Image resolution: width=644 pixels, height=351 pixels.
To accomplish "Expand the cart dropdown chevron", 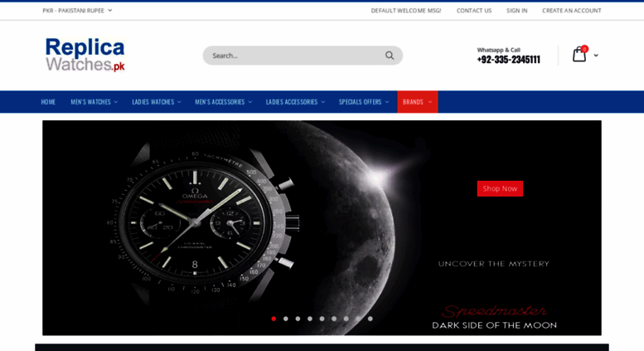I will point(596,55).
